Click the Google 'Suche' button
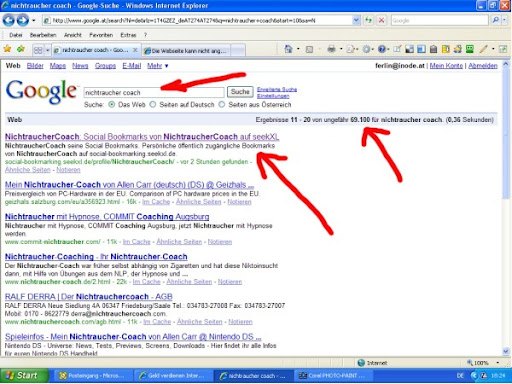The height and width of the screenshot is (384, 512). pos(240,92)
